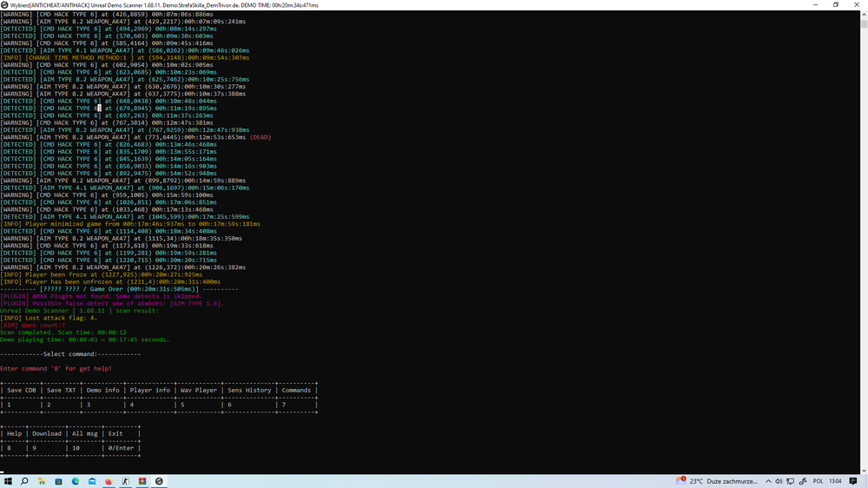The width and height of the screenshot is (868, 488).
Task: Click scrollbar down arrow
Action: pos(864,471)
